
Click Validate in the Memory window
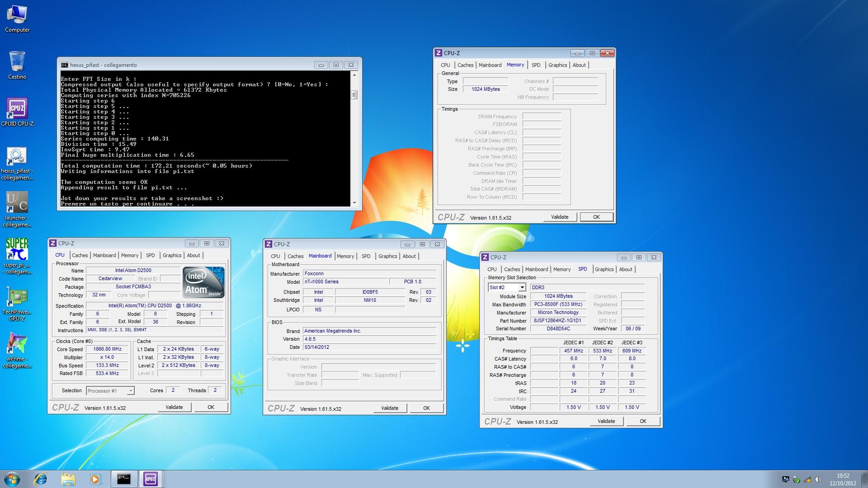click(560, 217)
